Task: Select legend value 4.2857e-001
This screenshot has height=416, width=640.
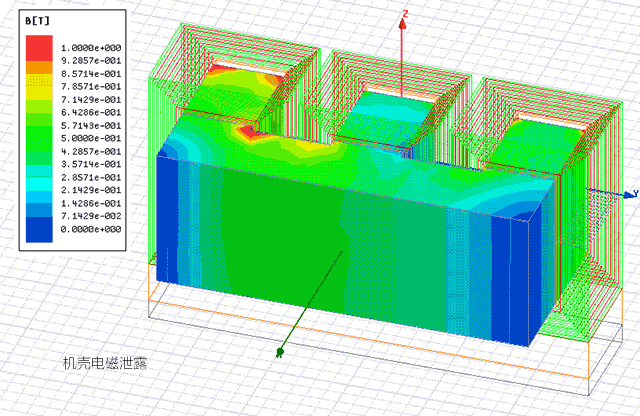Action: click(x=91, y=151)
